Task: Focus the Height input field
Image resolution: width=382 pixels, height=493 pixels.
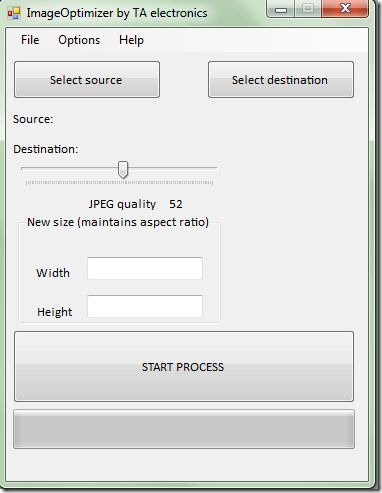Action: coord(145,306)
